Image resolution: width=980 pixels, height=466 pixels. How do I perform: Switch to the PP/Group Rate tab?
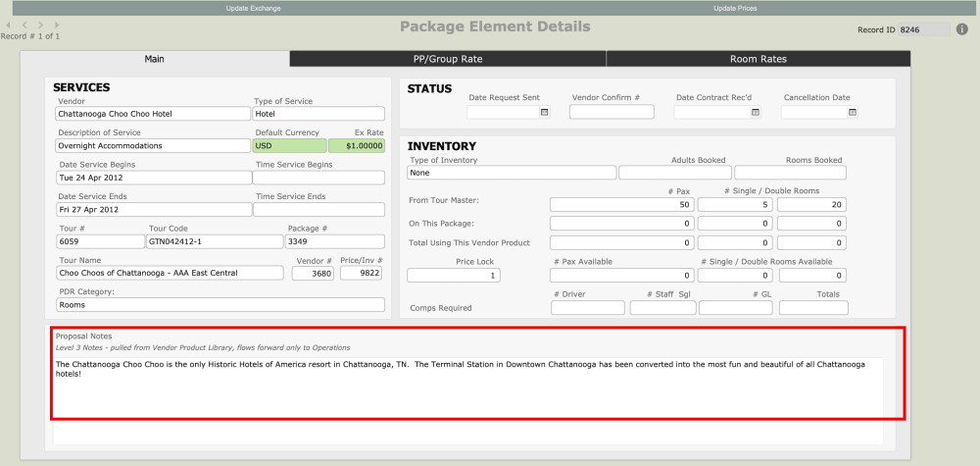448,59
